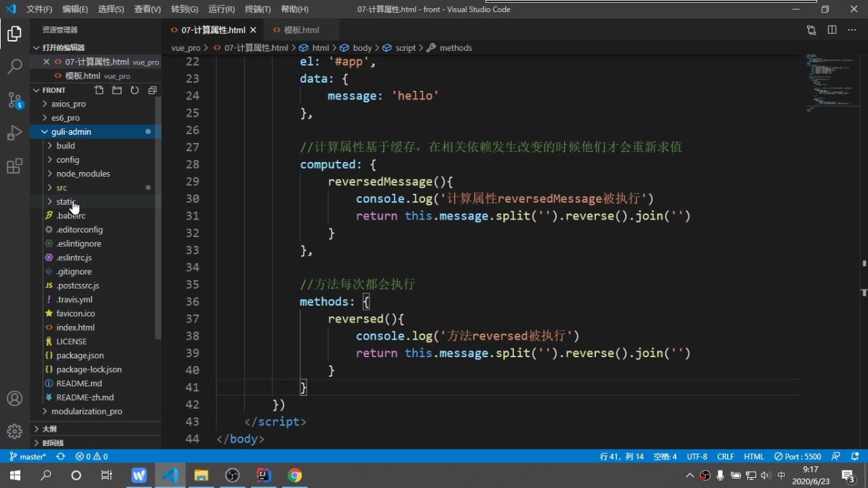Image resolution: width=868 pixels, height=488 pixels.
Task: Open the 选择(S) menu
Action: [111, 9]
